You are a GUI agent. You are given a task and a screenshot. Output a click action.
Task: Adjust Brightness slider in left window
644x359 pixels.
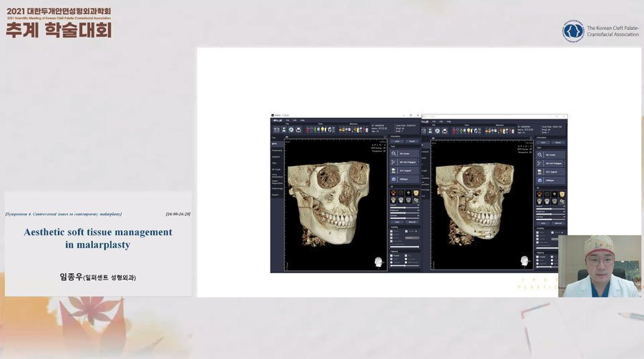404,213
